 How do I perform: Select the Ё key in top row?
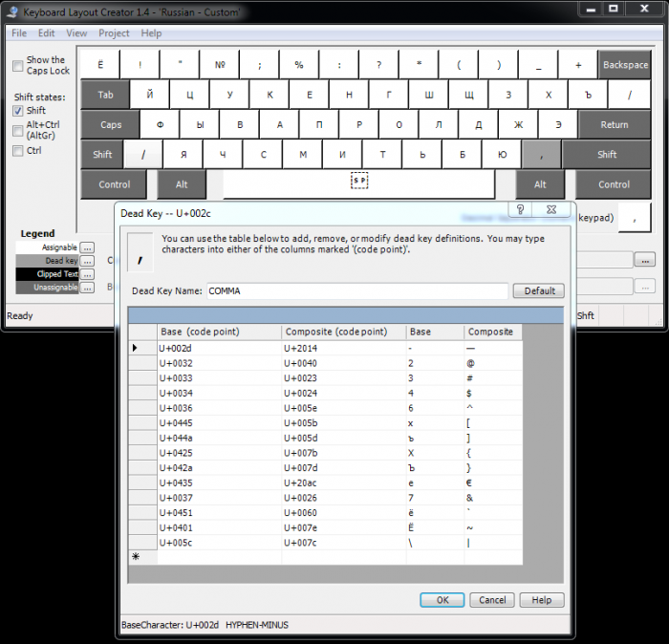[x=100, y=65]
